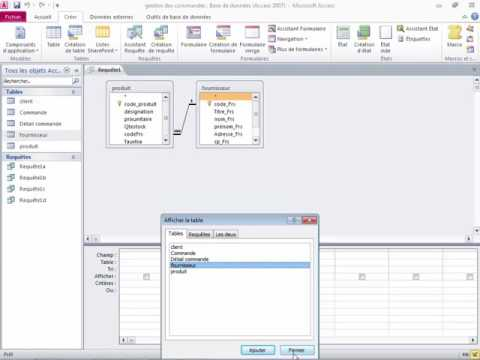Select the désignation field in produit table

[139, 112]
